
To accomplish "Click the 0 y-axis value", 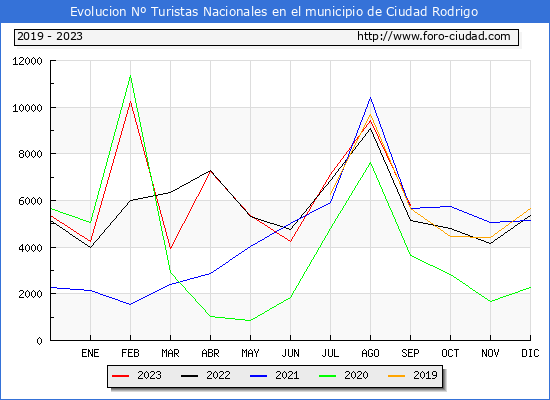I will pyautogui.click(x=39, y=341).
